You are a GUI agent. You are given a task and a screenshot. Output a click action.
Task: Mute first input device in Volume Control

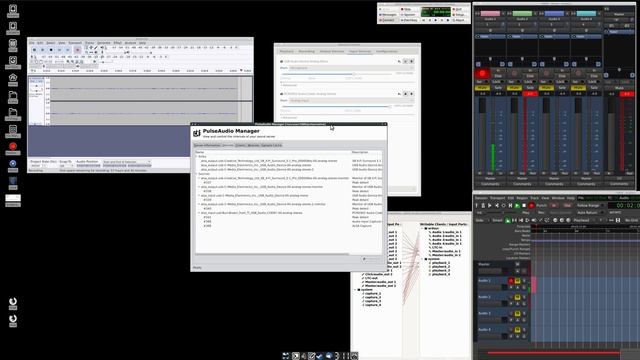pos(400,61)
